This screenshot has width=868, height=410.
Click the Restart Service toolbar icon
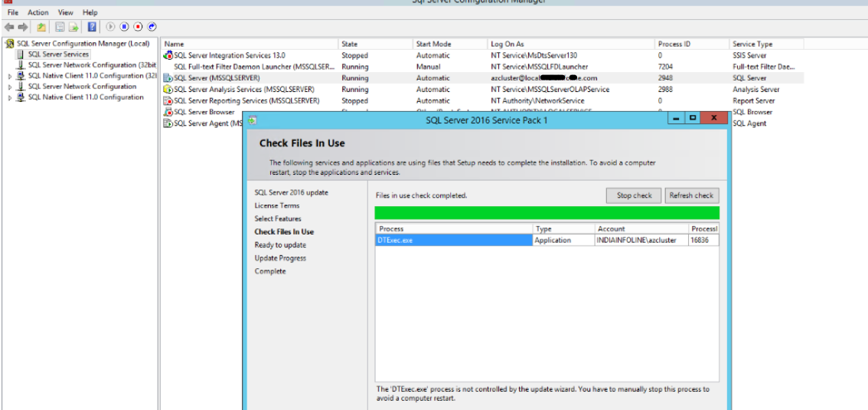click(x=152, y=27)
